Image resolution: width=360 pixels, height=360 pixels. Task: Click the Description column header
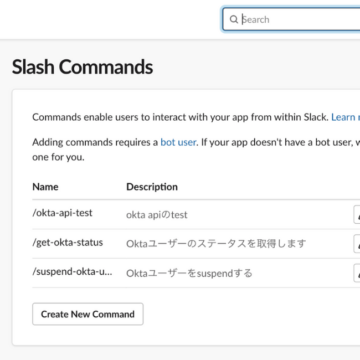pyautogui.click(x=152, y=187)
